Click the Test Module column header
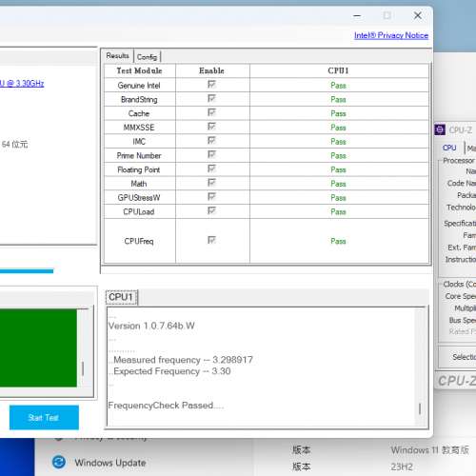Image resolution: width=476 pixels, height=476 pixels. [x=139, y=70]
